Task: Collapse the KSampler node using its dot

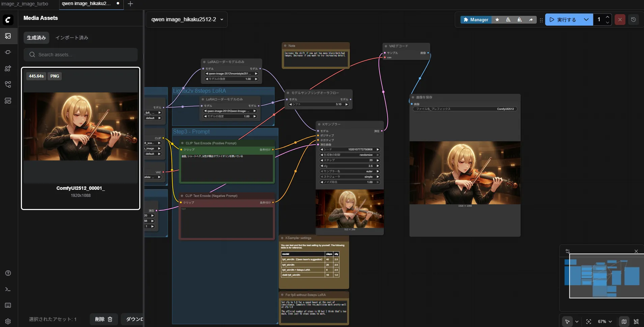Action: (x=319, y=124)
